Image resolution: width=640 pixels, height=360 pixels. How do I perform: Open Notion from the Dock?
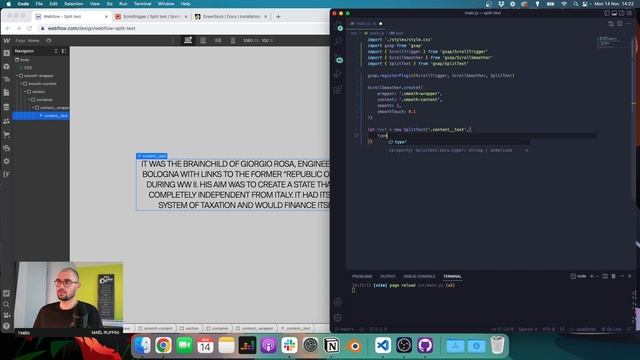[332, 346]
